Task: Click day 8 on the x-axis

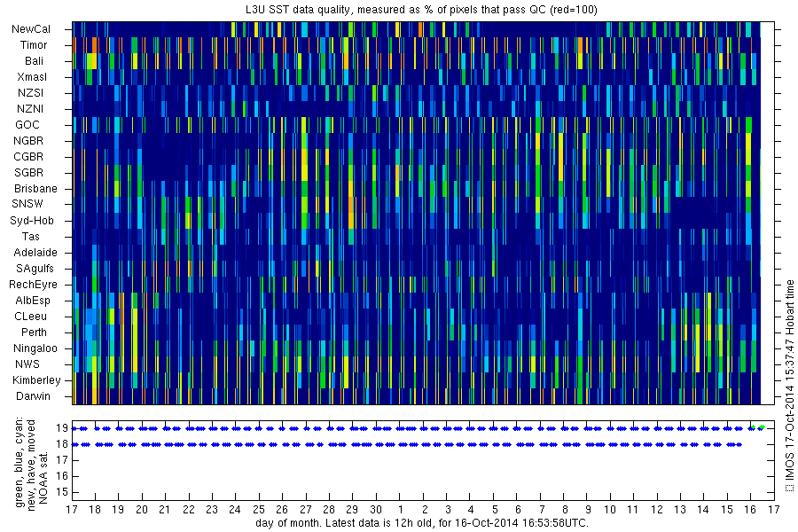Action: 565,510
